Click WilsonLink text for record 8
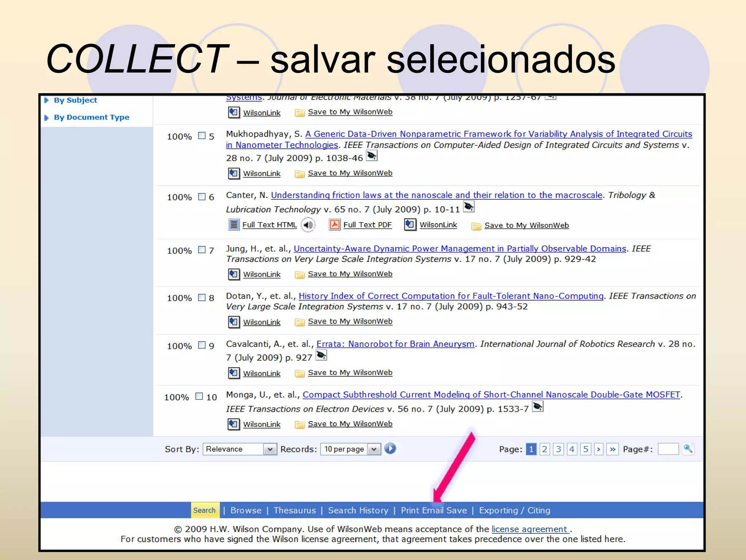The image size is (746, 560). click(x=262, y=322)
